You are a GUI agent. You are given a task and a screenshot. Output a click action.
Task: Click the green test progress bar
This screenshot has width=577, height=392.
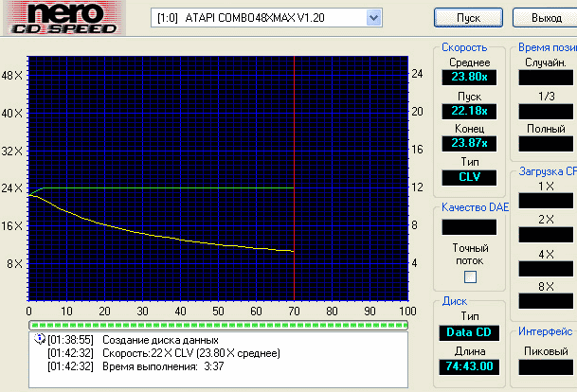tap(218, 324)
